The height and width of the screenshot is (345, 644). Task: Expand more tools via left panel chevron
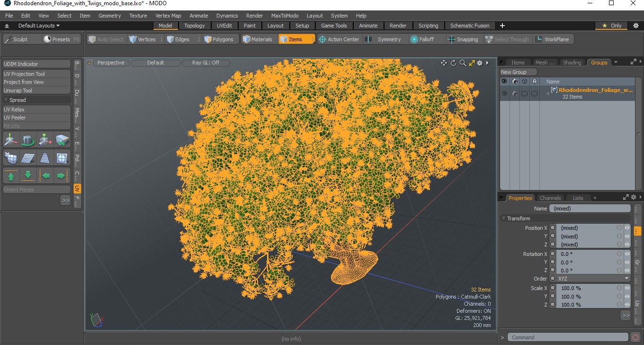(x=65, y=200)
